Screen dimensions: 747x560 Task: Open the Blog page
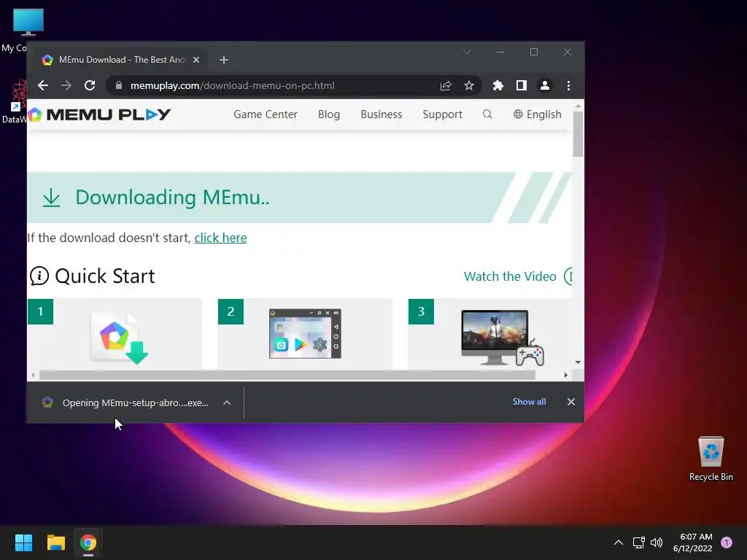point(329,114)
